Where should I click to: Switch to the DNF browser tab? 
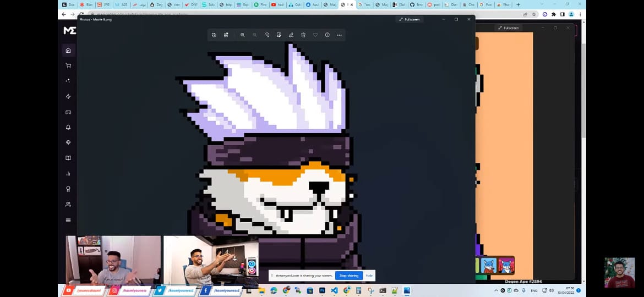coord(190,4)
